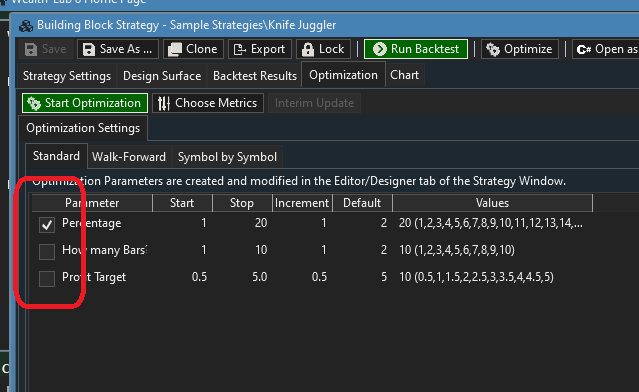Click the Start Optimization gear icon
Viewport: 639px width, 392px height.
(34, 103)
